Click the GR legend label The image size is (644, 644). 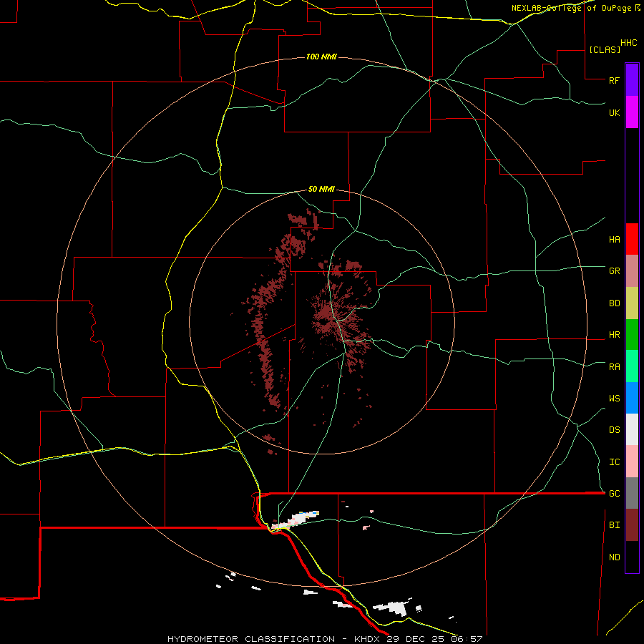[x=614, y=271]
